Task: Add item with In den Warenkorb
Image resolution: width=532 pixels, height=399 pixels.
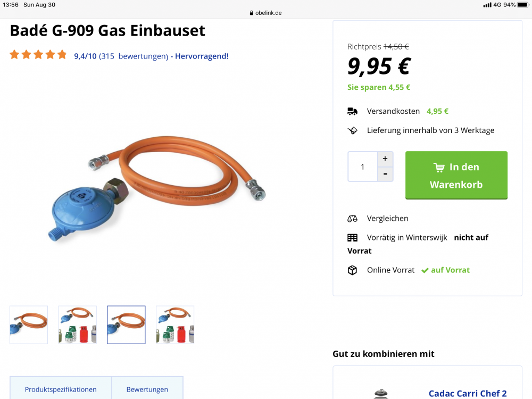Action: pos(456,175)
